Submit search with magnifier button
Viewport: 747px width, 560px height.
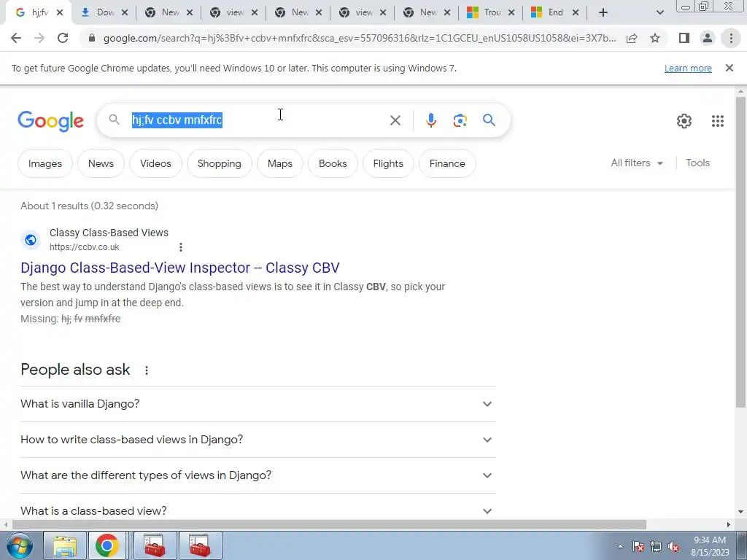(x=489, y=120)
